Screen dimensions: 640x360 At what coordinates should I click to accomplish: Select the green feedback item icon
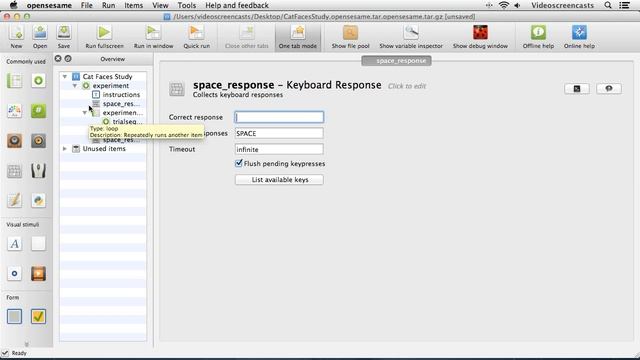tap(38, 111)
